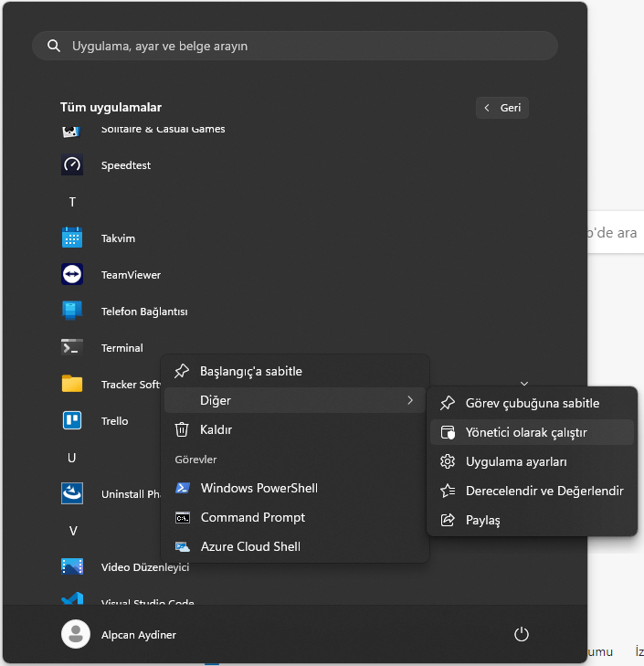
Task: Click the share icon next to Paylaş
Action: pos(448,520)
